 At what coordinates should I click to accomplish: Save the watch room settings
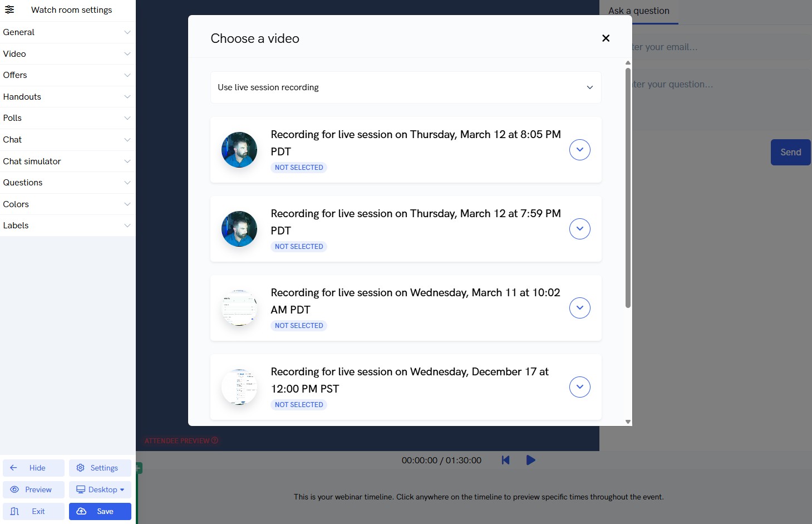pyautogui.click(x=100, y=511)
